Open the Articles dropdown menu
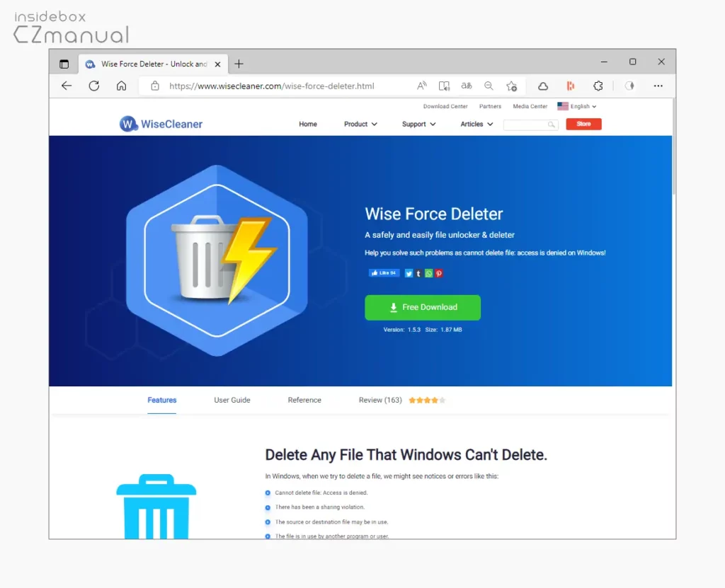This screenshot has height=588, width=725. (476, 124)
